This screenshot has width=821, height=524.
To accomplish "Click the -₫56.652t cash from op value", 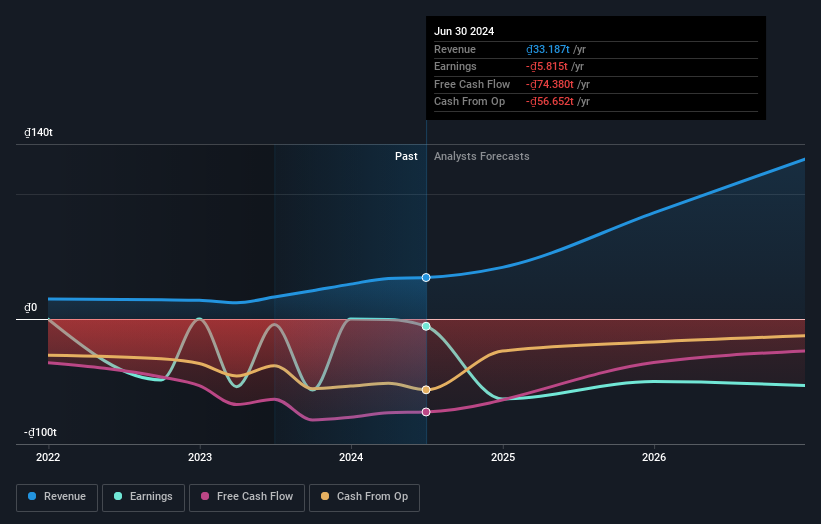I will [550, 102].
